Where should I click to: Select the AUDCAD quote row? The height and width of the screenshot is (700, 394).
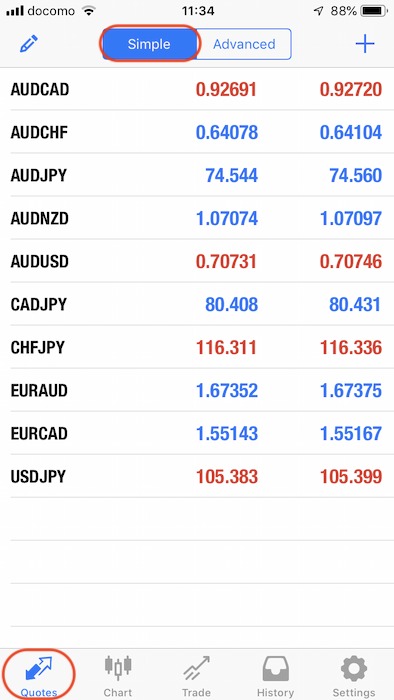[197, 89]
